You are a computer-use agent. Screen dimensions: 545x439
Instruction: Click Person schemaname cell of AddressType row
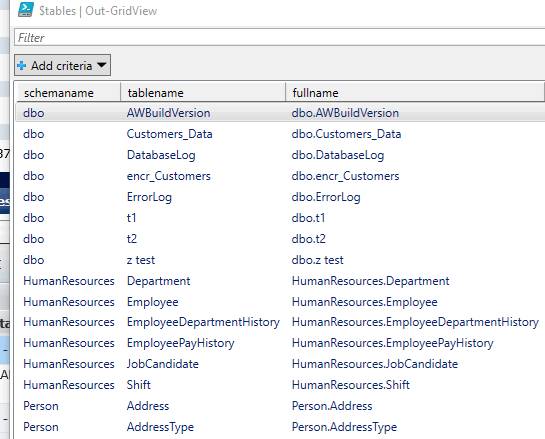(x=41, y=427)
